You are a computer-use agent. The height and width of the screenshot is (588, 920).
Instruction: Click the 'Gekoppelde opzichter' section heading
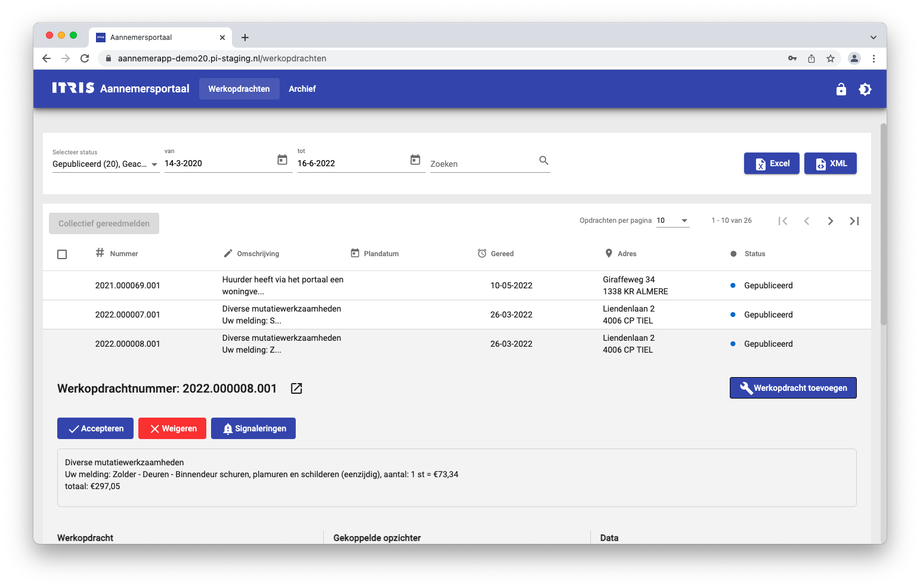click(x=377, y=538)
